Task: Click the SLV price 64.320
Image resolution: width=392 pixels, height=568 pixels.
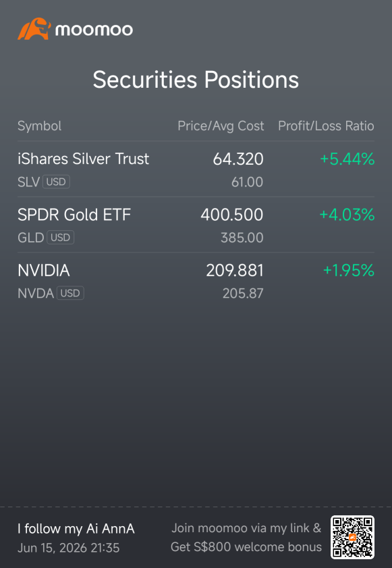Action: [238, 159]
